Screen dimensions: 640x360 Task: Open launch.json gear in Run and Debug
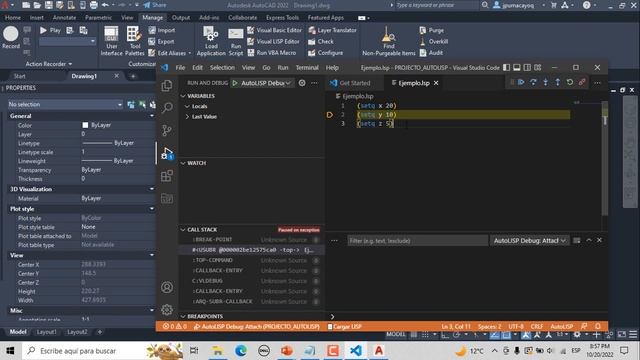click(302, 83)
